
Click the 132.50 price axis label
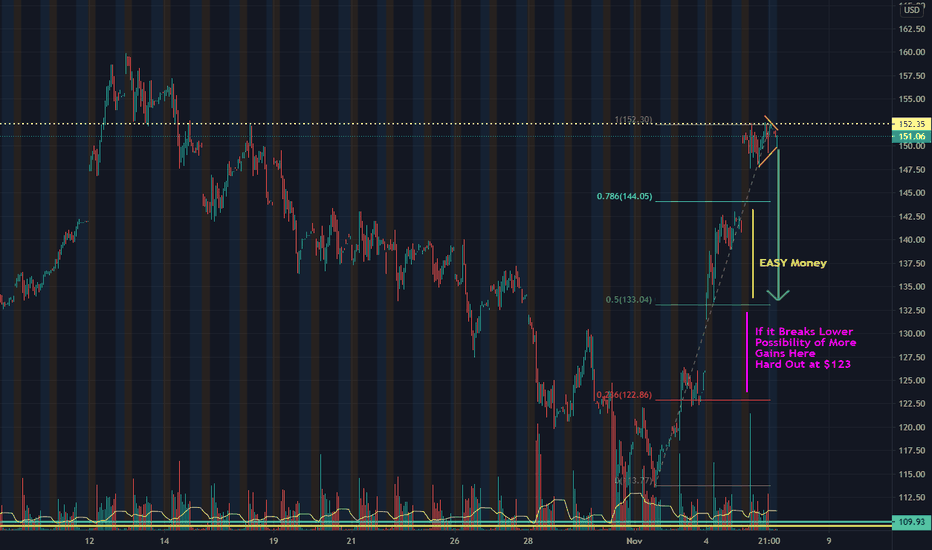point(912,310)
